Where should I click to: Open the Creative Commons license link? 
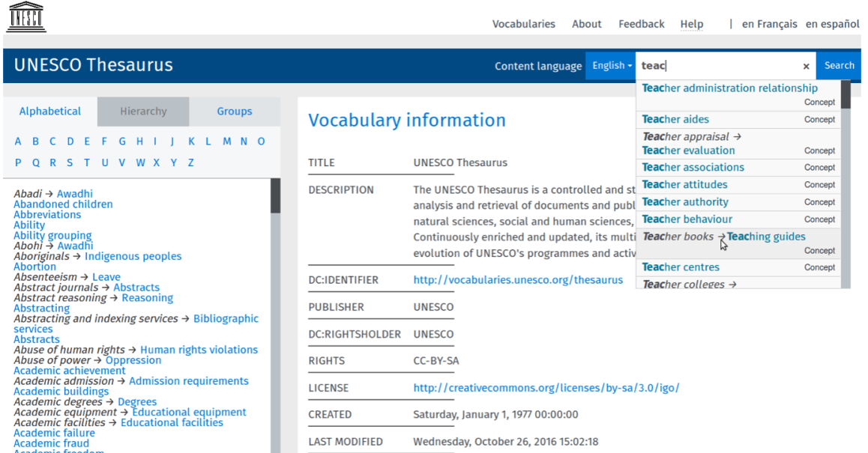pyautogui.click(x=546, y=388)
